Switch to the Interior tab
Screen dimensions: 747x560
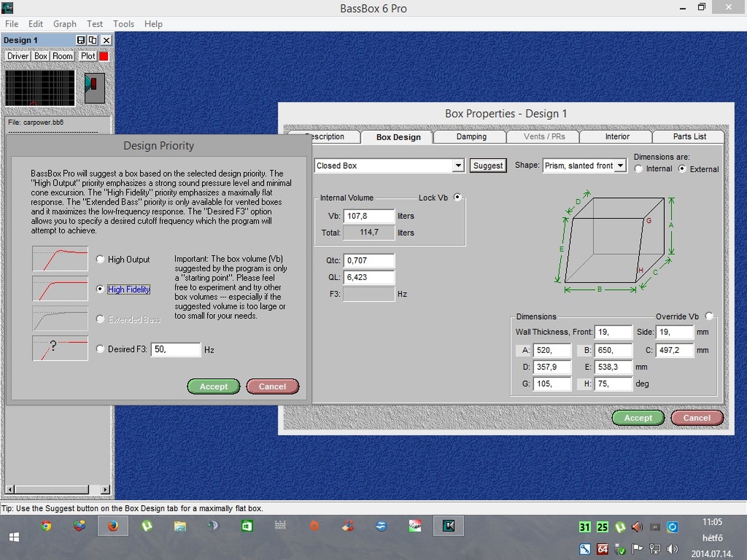(x=617, y=136)
